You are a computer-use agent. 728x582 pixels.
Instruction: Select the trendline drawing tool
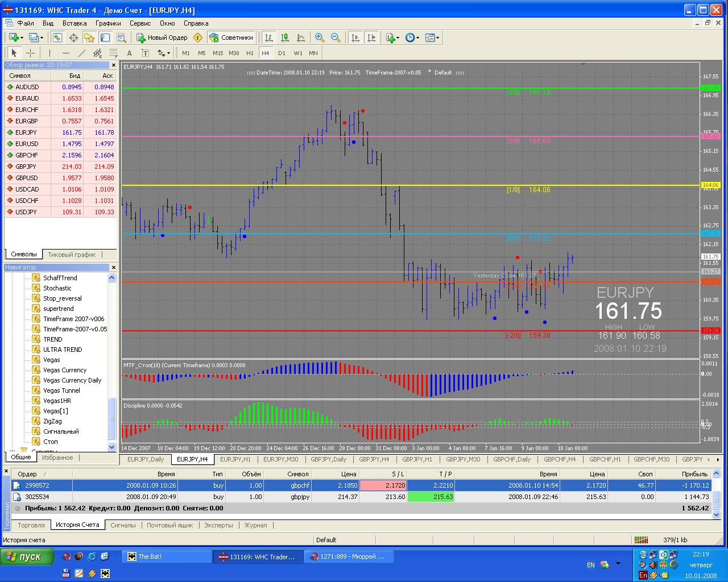click(82, 53)
